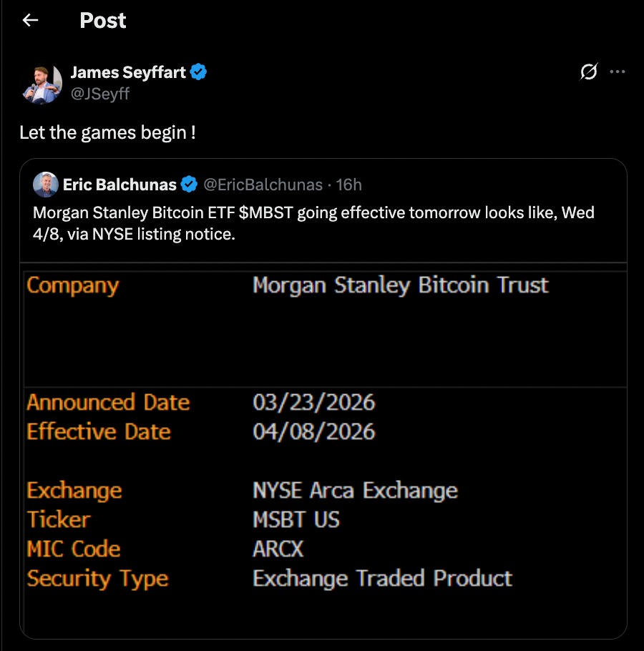Click James Seyffart's blue verified badge
The height and width of the screenshot is (651, 644).
[x=198, y=72]
